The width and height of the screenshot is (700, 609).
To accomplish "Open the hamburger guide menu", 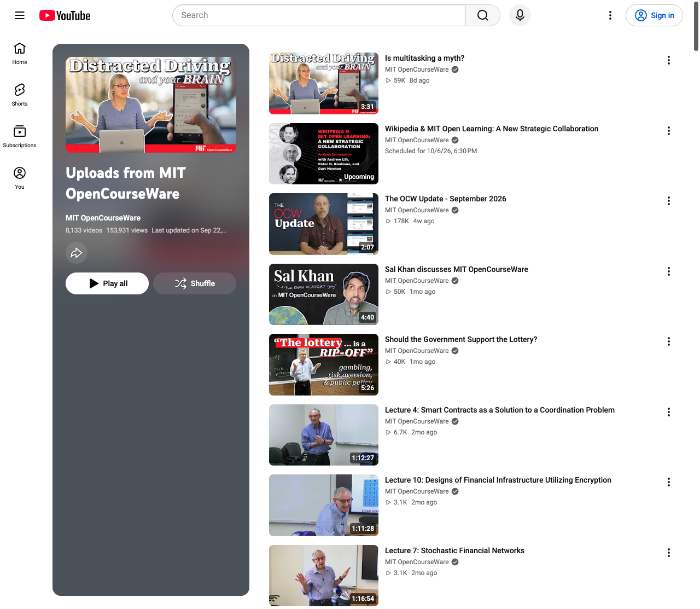I will [x=20, y=15].
